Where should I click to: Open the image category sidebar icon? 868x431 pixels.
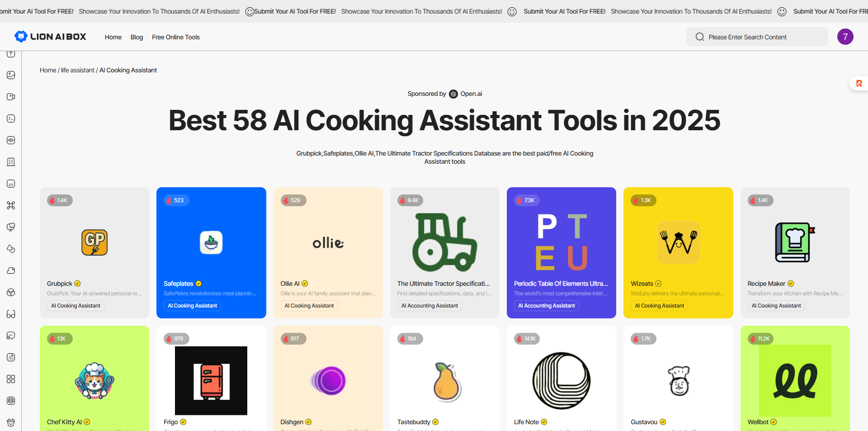tap(11, 75)
